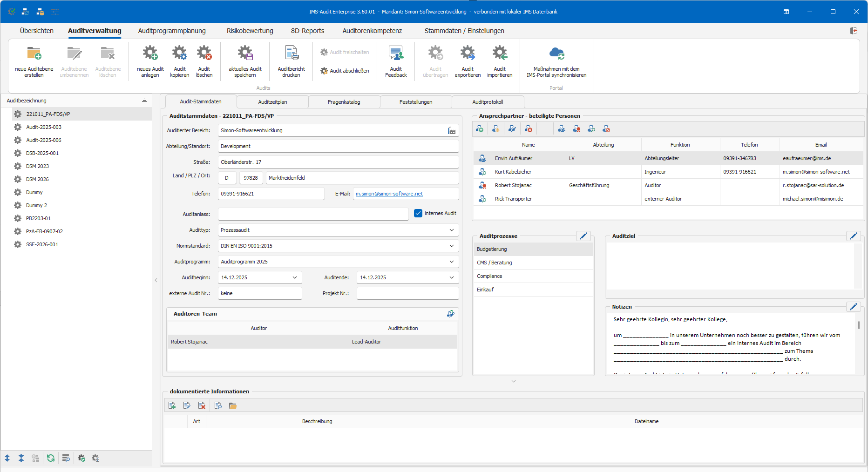Screen dimensions: 868x472
Task: Export the audit with Audit exportieren
Action: coord(468,61)
